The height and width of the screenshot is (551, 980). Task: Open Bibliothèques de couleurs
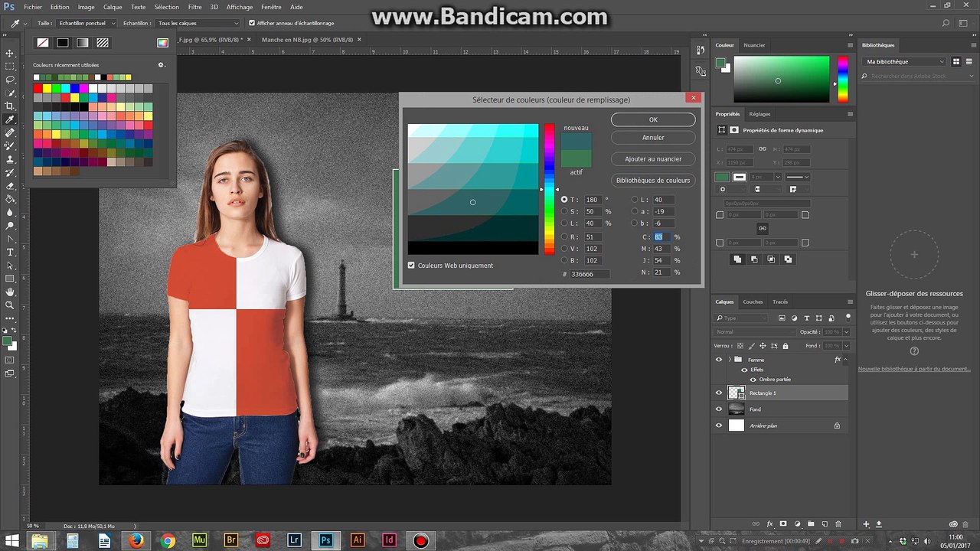coord(653,181)
